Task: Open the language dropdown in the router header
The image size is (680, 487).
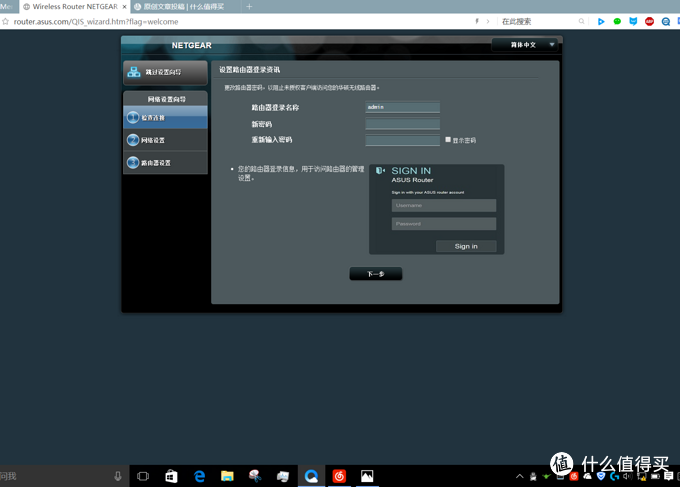Action: click(x=525, y=45)
